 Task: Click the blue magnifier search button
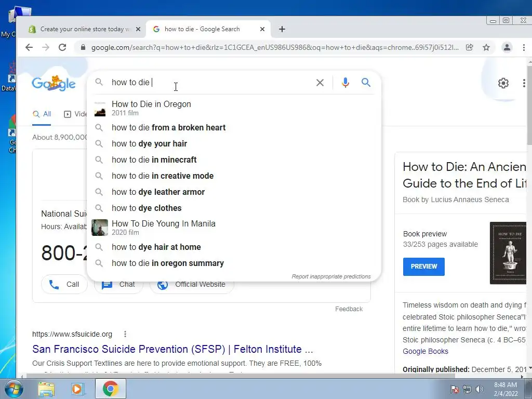click(366, 83)
